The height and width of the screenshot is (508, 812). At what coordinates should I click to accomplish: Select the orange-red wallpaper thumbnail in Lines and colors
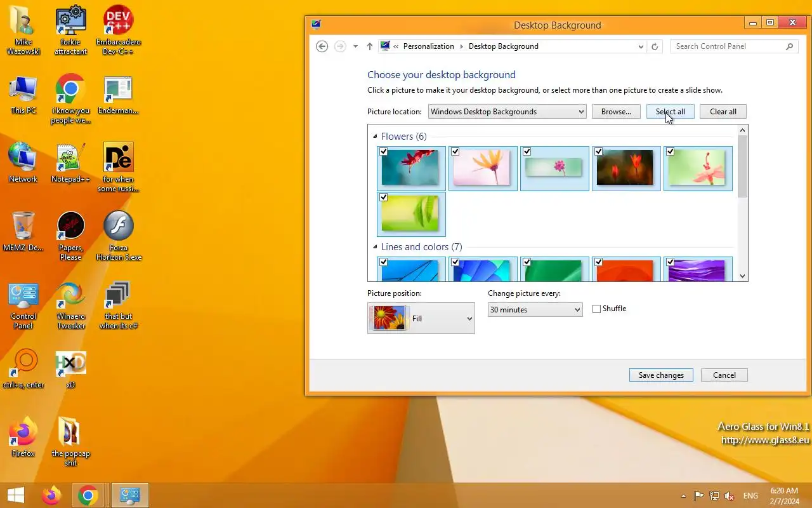coord(626,269)
